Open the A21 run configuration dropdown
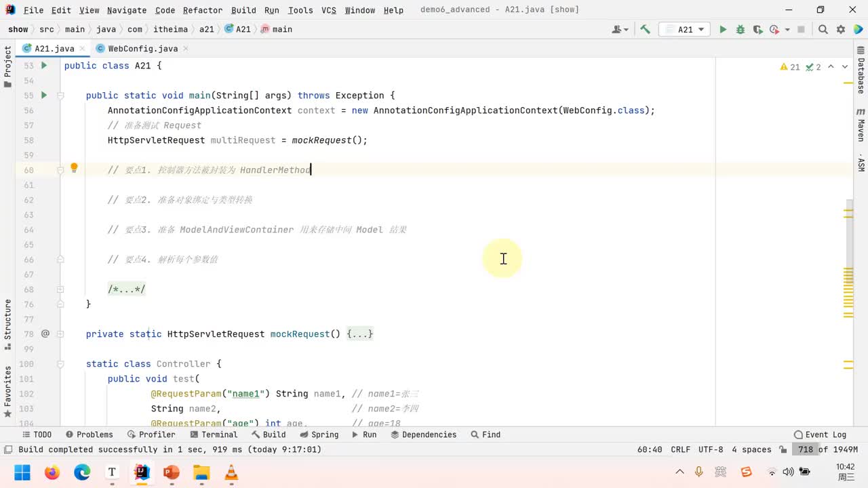The height and width of the screenshot is (488, 868). [x=686, y=29]
